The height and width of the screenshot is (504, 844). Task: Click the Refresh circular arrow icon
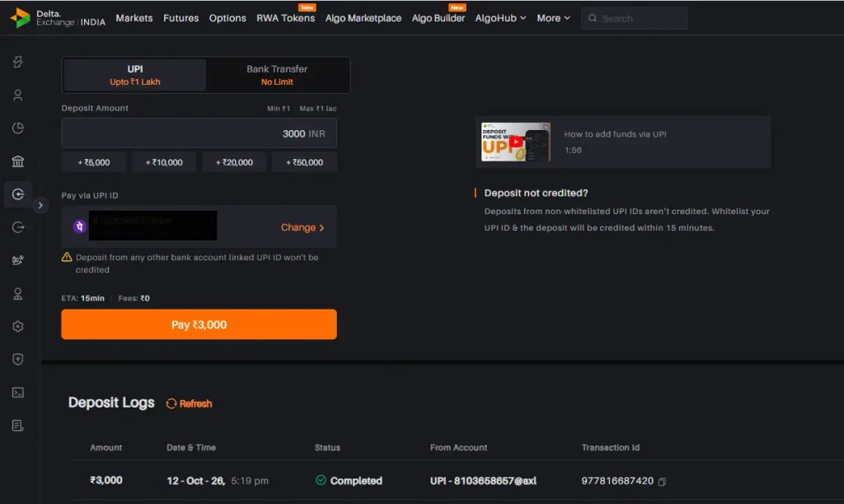pyautogui.click(x=171, y=404)
